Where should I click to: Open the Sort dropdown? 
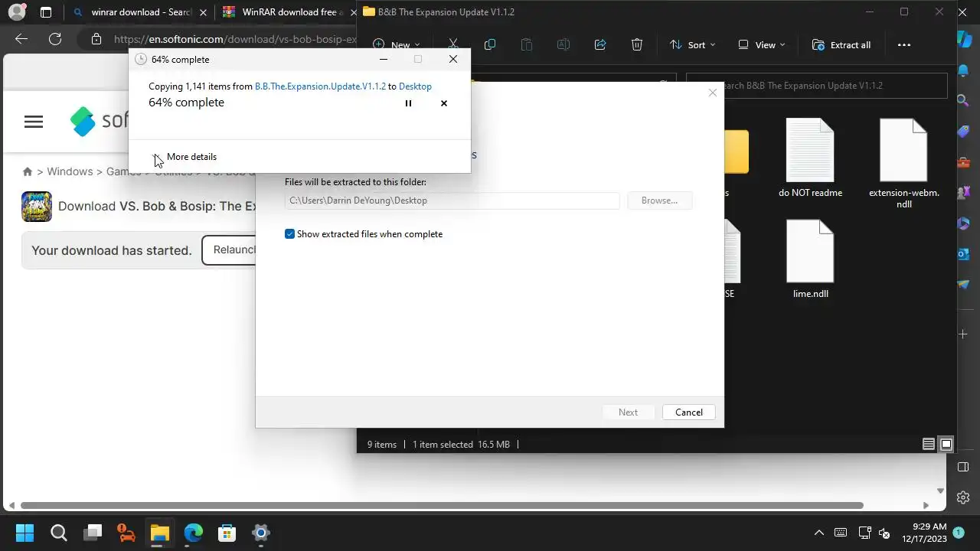(692, 45)
